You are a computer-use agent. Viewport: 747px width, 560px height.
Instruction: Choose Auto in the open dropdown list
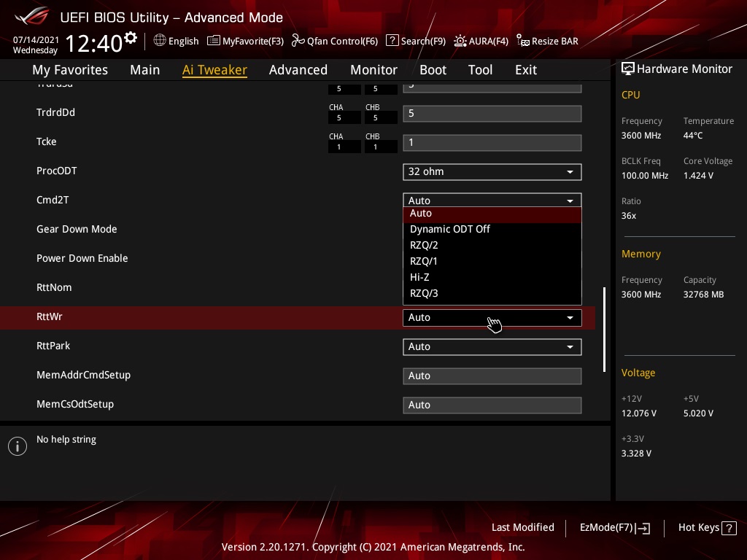[x=492, y=214]
